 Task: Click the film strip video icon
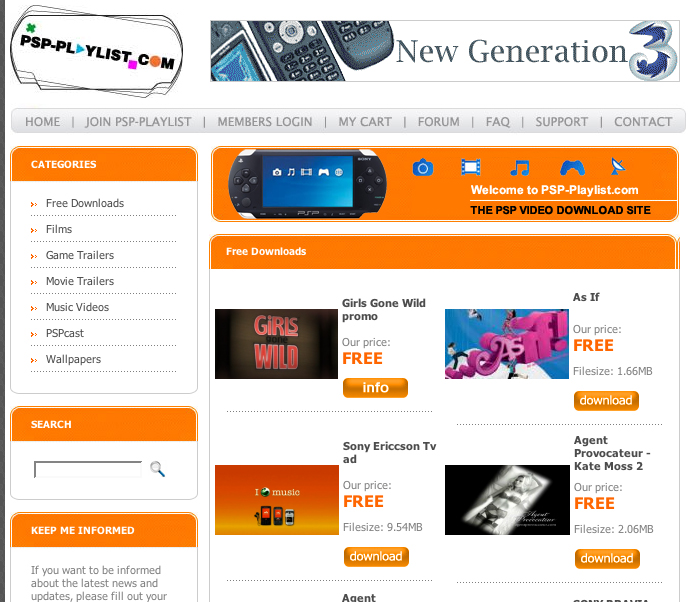pos(471,167)
